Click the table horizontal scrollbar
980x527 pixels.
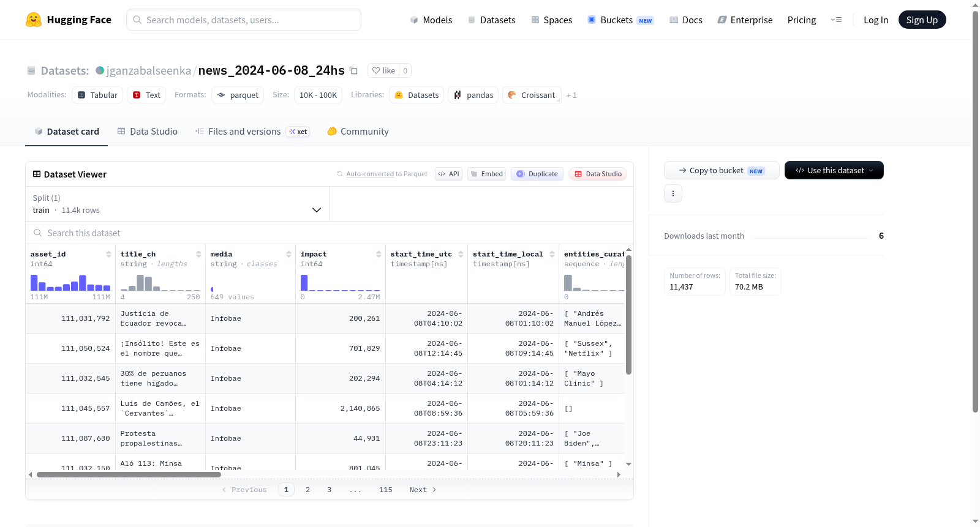tap(129, 474)
